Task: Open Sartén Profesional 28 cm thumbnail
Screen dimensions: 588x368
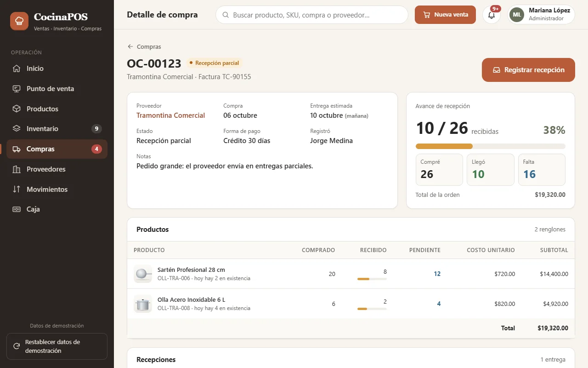Action: [143, 274]
